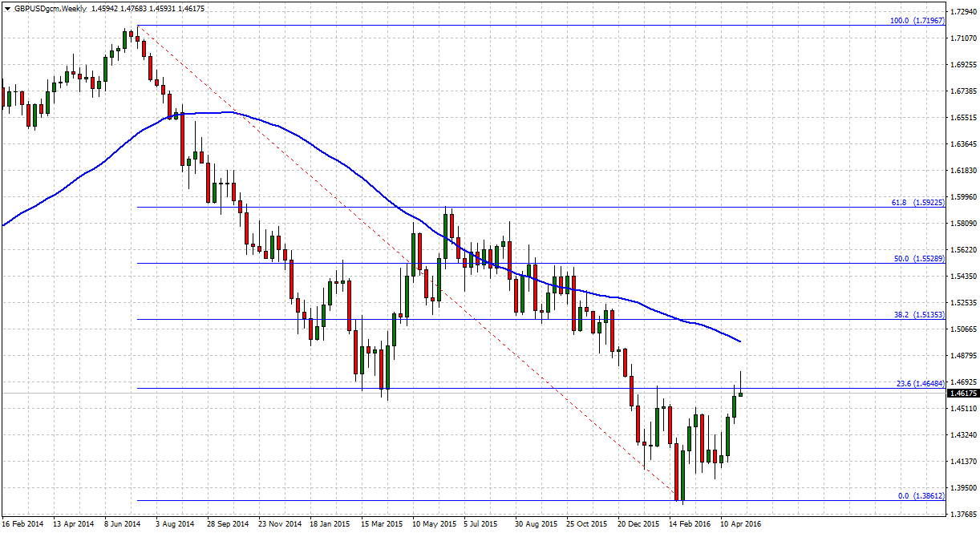The image size is (980, 533).
Task: Click 1.63645 on the price scale
Action: (x=963, y=144)
